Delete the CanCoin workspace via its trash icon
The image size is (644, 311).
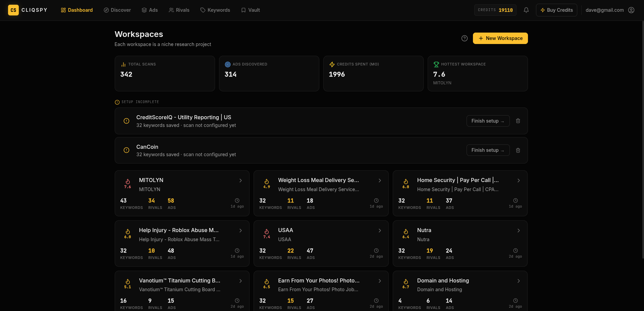(518, 150)
